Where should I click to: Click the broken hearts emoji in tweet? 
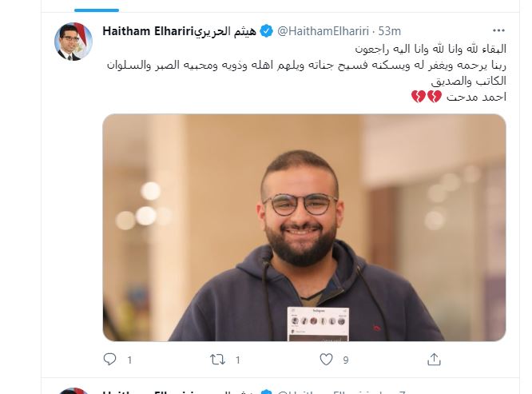427,97
